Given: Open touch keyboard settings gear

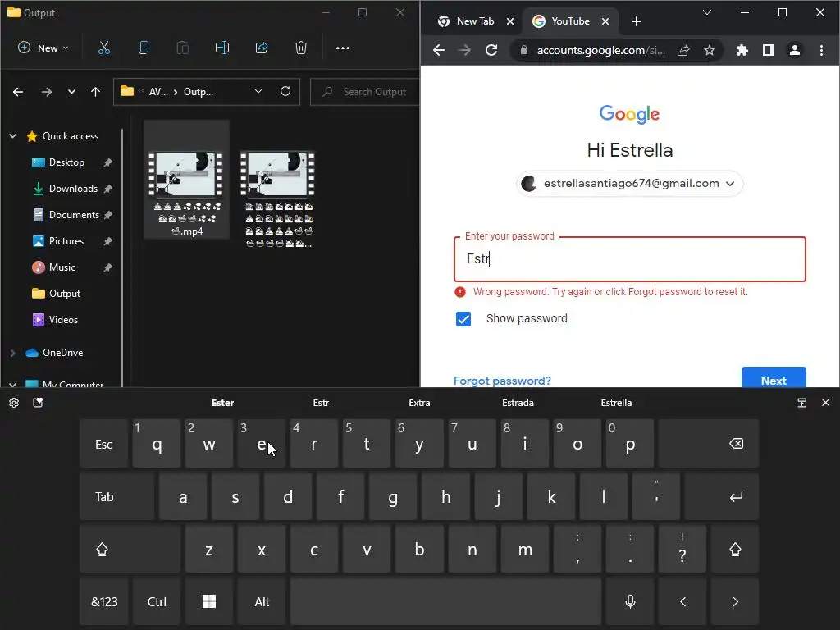Looking at the screenshot, I should 14,403.
